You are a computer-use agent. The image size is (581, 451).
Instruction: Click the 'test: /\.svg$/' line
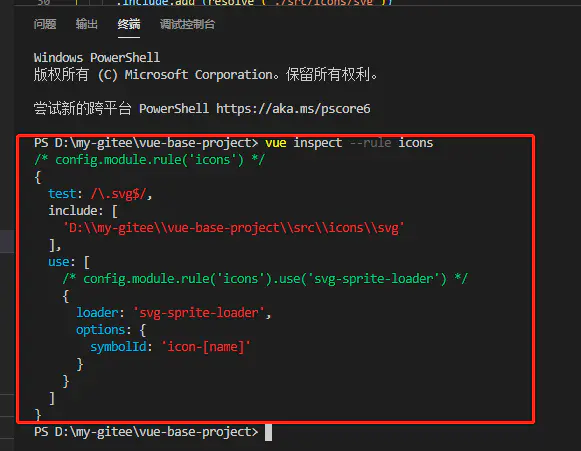coord(100,194)
